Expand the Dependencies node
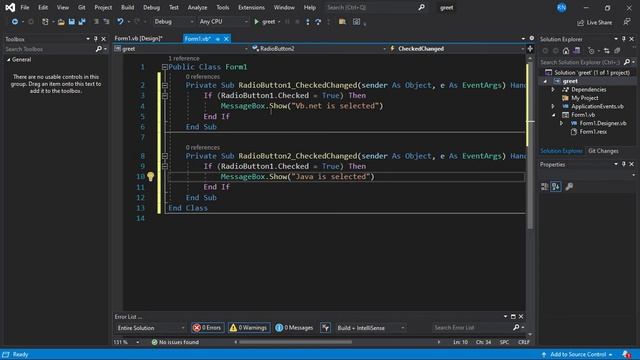640x360 pixels. 553,89
